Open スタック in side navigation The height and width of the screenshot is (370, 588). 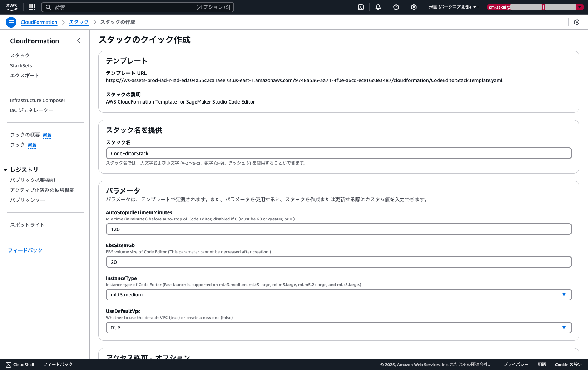coord(20,55)
